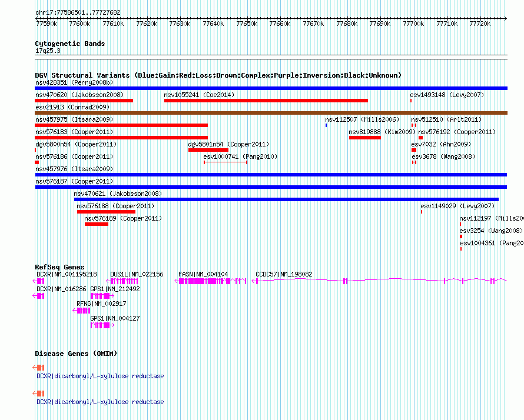Click the esv1000741 (Pang2010) thin variant line
This screenshot has height=420, width=524.
pos(225,162)
